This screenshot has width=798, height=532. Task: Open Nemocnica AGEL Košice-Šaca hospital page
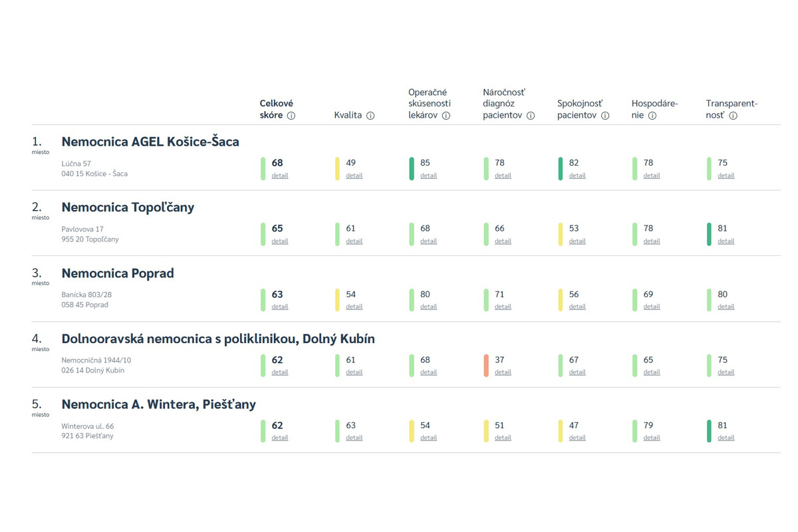click(x=150, y=142)
